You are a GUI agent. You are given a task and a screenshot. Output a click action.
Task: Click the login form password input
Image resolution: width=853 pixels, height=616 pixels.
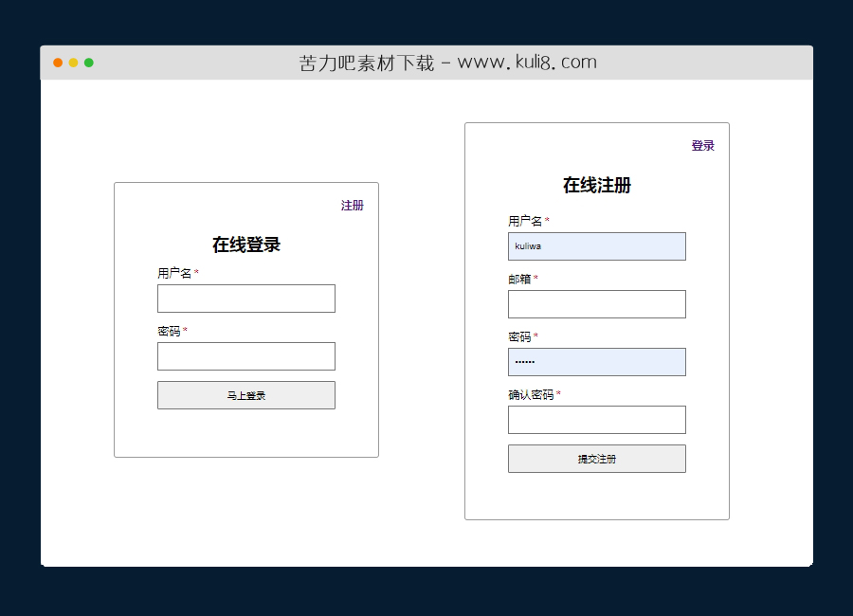pyautogui.click(x=245, y=356)
